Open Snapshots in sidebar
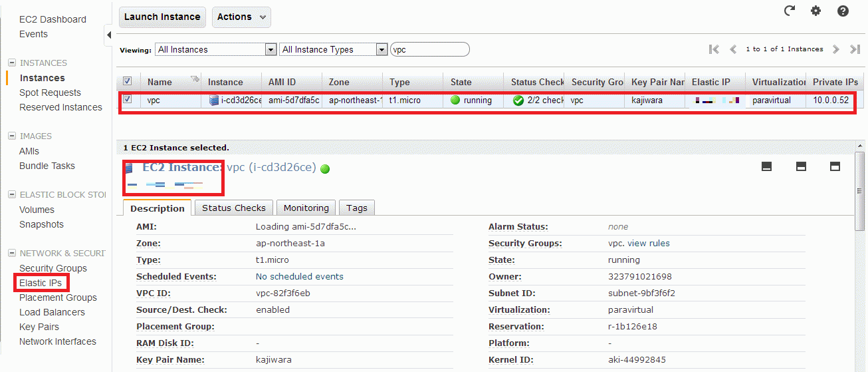This screenshot has width=868, height=372. (41, 224)
